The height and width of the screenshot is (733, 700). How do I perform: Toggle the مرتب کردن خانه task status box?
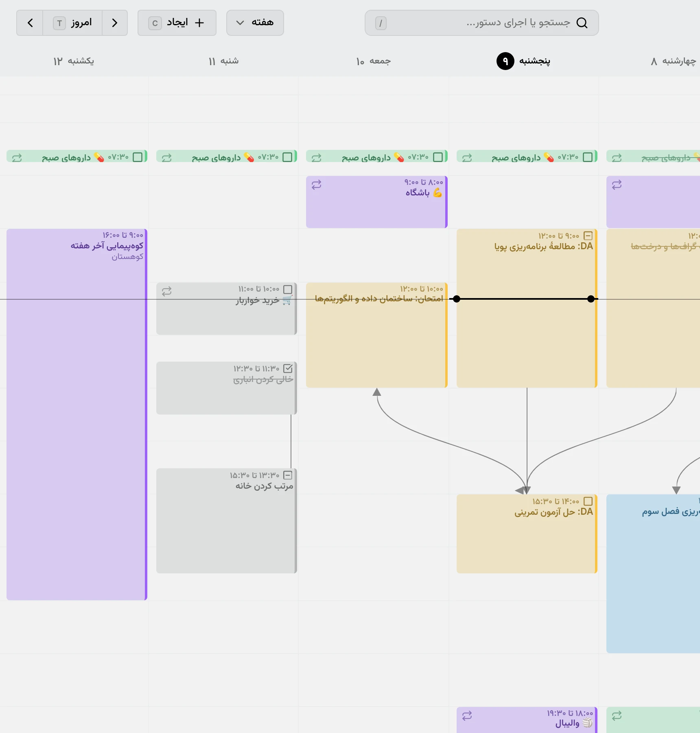tap(288, 475)
